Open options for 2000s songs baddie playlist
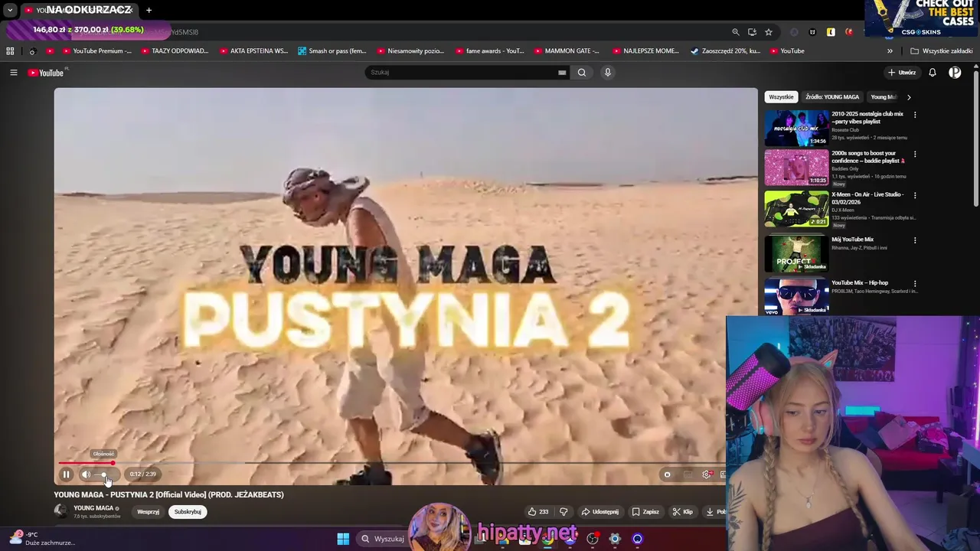Viewport: 980px width, 551px height. [915, 155]
